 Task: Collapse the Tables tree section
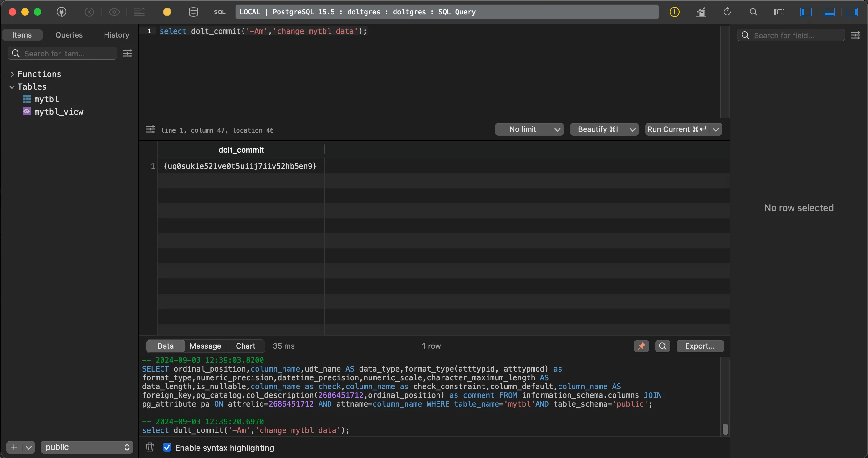tap(12, 87)
